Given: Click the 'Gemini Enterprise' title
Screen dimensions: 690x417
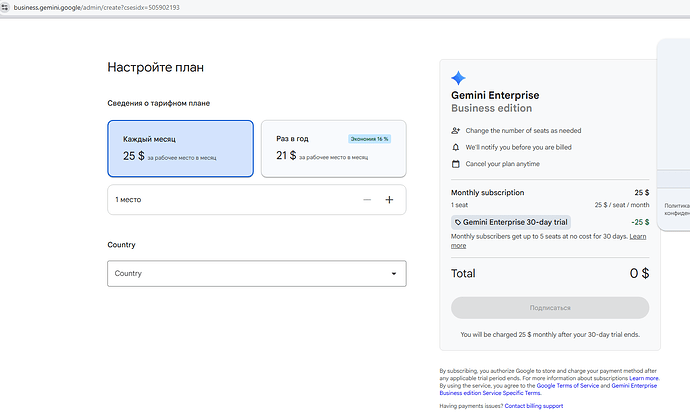Looking at the screenshot, I should point(495,95).
